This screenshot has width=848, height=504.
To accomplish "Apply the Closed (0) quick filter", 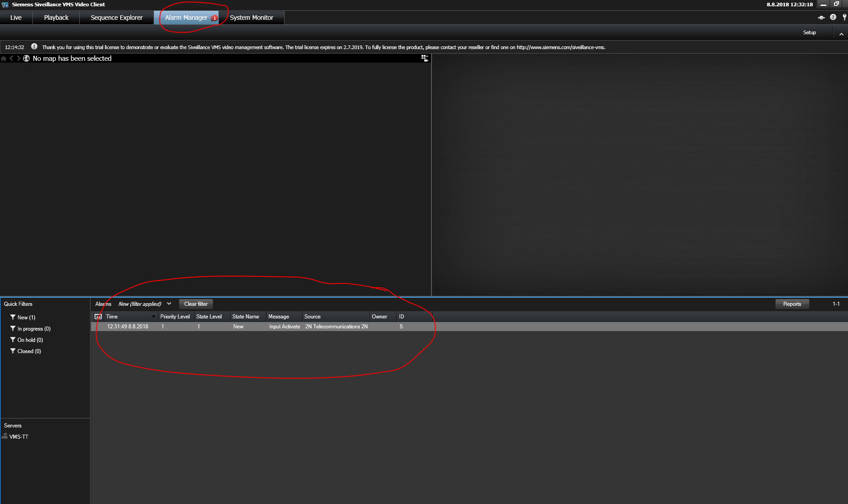I will 28,351.
